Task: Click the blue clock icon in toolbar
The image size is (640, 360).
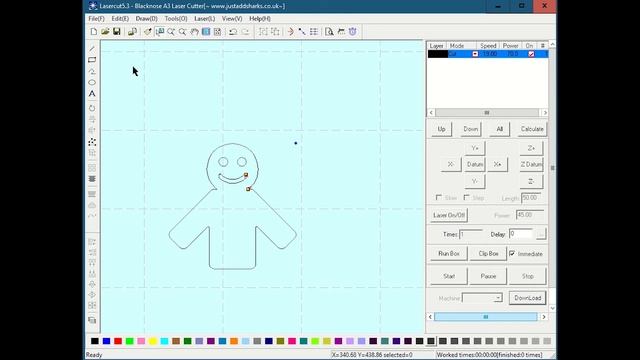Action: point(353,32)
